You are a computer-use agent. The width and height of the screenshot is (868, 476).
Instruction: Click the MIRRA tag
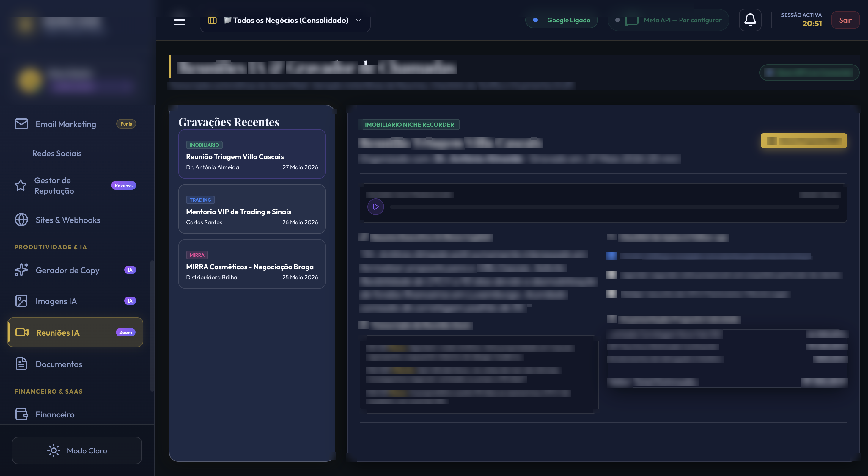coord(197,255)
